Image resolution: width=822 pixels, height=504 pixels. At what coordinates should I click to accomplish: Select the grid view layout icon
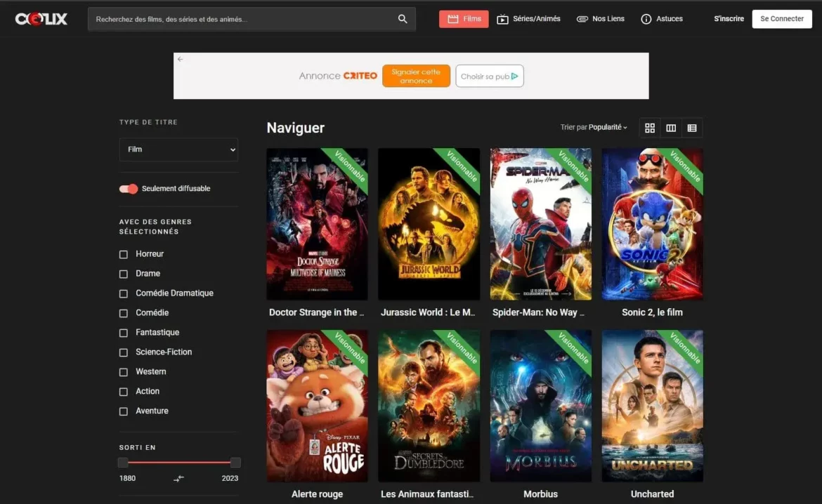[650, 128]
